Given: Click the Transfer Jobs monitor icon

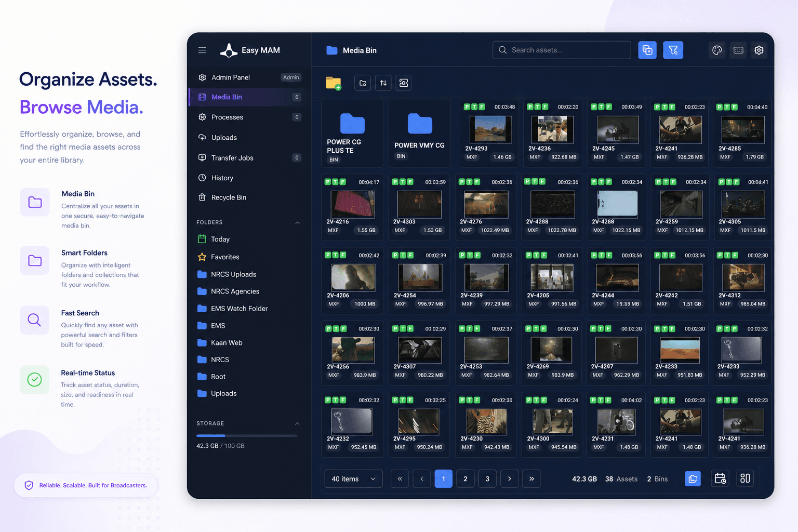Looking at the screenshot, I should (202, 157).
